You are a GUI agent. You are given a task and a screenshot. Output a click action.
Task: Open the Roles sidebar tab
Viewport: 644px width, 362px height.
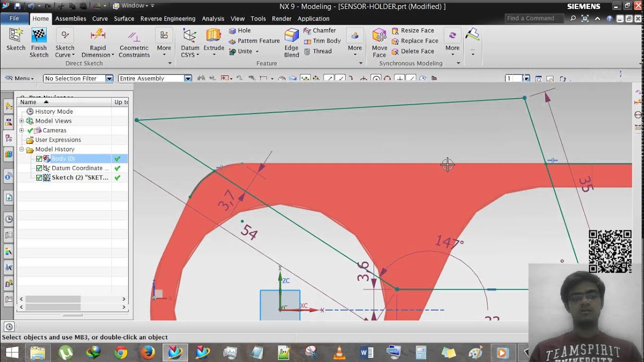[x=9, y=284]
